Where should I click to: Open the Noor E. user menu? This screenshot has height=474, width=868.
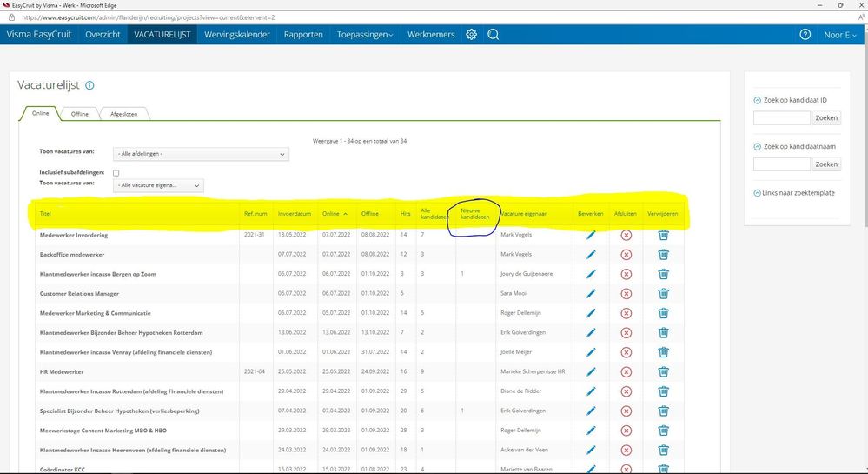840,35
